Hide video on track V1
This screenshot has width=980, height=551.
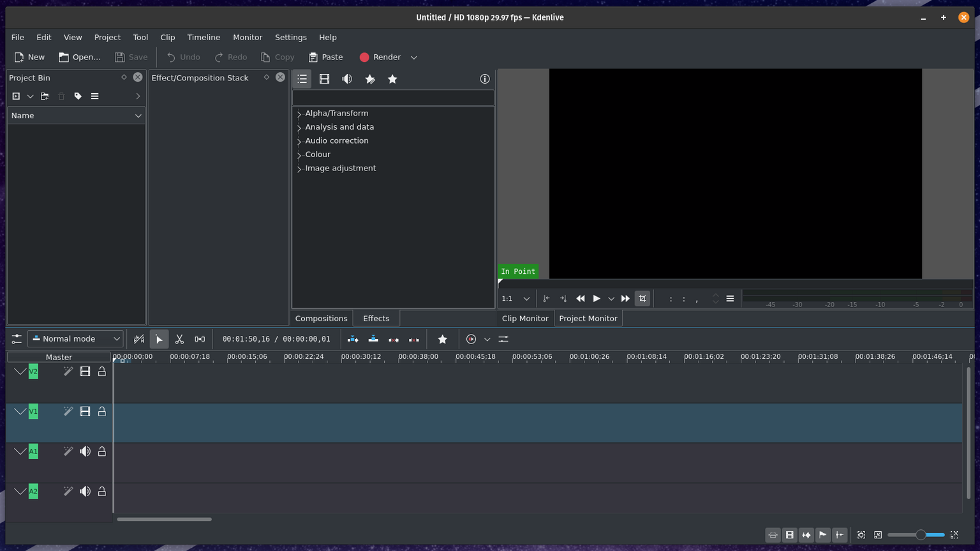[85, 412]
